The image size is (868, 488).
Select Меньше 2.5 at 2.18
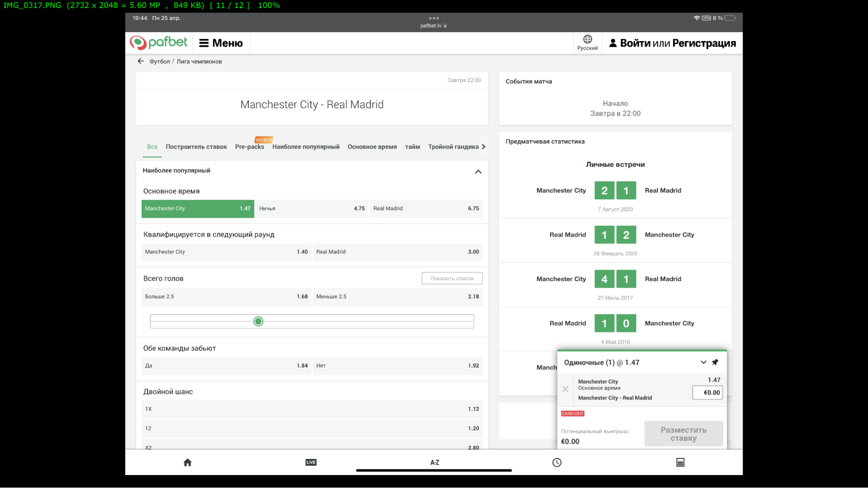398,297
